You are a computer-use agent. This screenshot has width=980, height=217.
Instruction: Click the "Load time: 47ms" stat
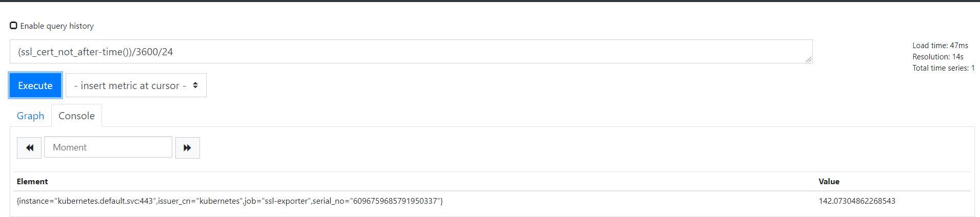click(940, 46)
